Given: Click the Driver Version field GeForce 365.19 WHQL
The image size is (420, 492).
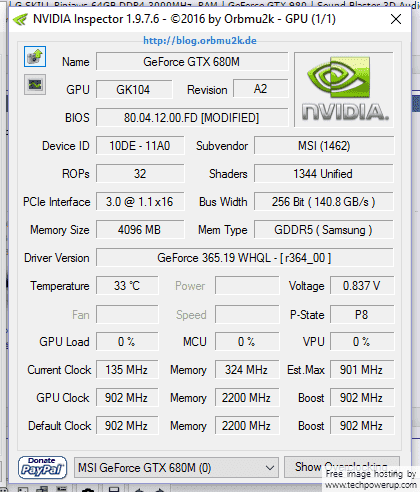Looking at the screenshot, I should click(245, 257).
